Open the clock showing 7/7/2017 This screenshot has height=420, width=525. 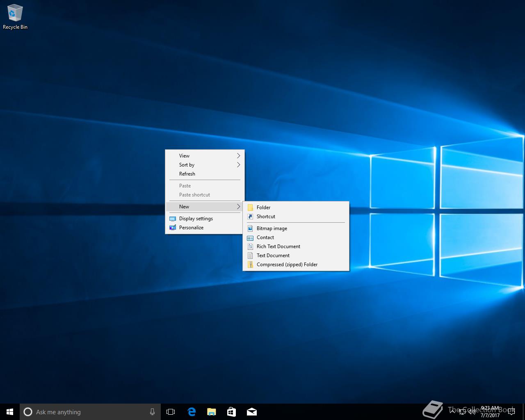[490, 412]
